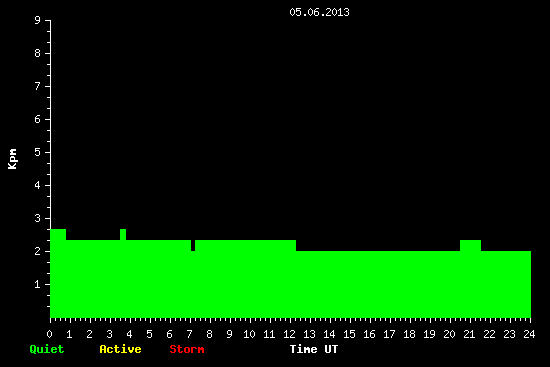Screen dimensions: 550x367
Task: Click the Time UT axis label
Action: 314,349
